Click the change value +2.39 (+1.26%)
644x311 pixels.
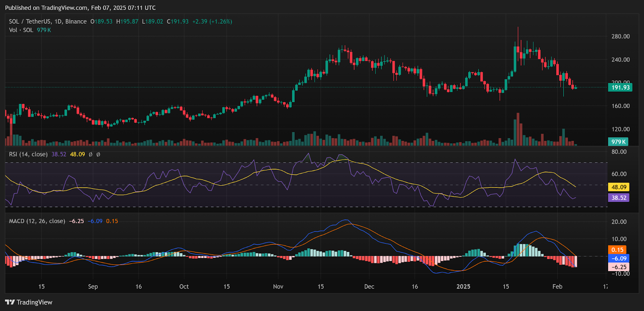(212, 22)
